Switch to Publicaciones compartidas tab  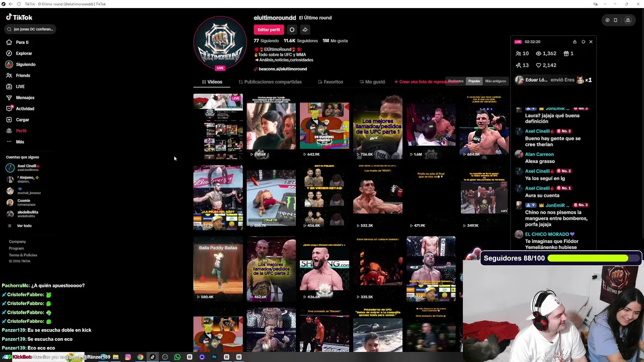pyautogui.click(x=270, y=82)
